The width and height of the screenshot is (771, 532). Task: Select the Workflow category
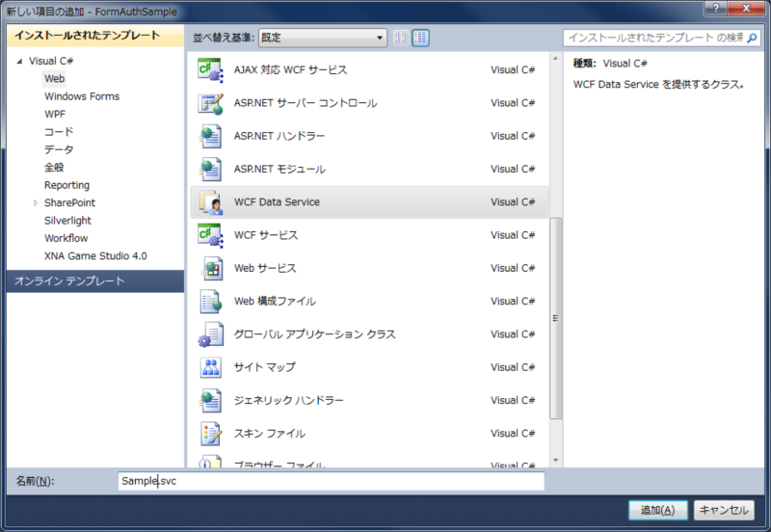pyautogui.click(x=66, y=238)
